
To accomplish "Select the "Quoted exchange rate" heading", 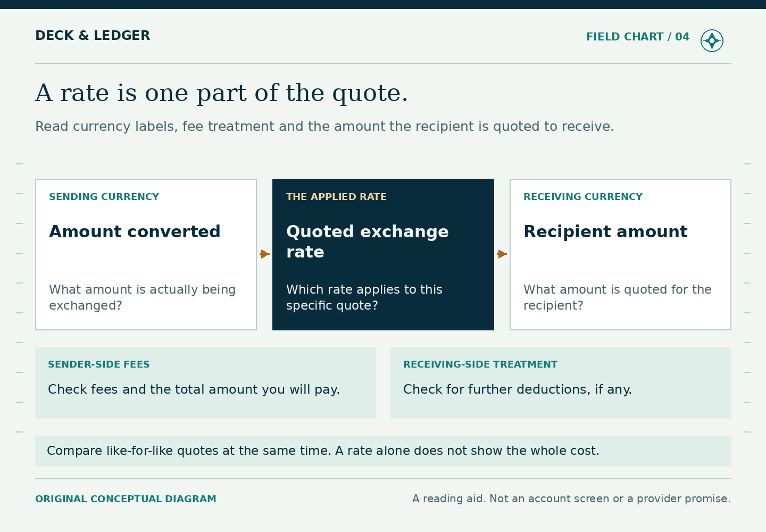I will click(x=368, y=242).
